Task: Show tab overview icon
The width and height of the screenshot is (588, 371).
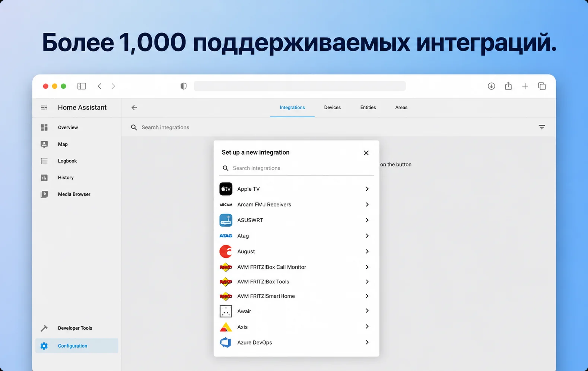Action: pos(542,86)
